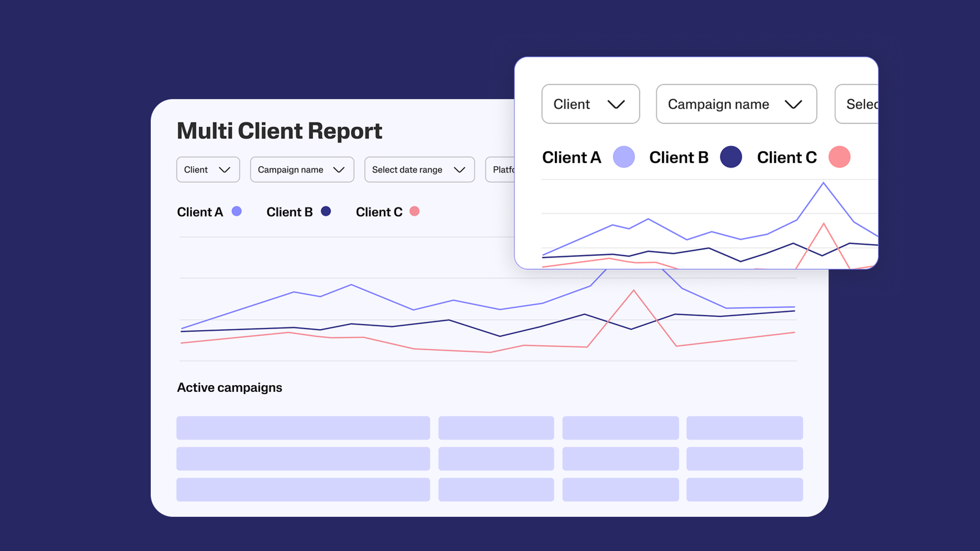
Task: Click large Client B navy swatch in popup
Action: pyautogui.click(x=731, y=157)
